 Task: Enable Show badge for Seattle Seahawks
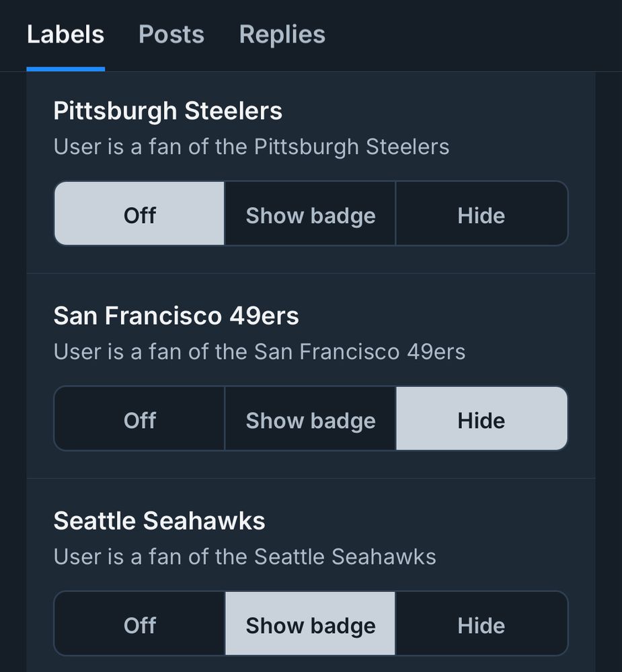[310, 624]
